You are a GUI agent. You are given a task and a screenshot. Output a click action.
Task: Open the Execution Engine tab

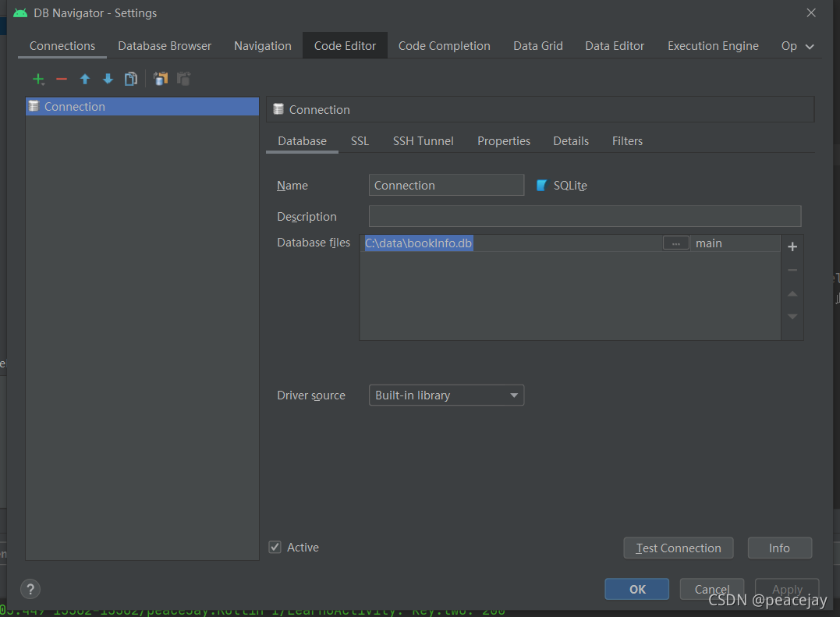pyautogui.click(x=713, y=46)
